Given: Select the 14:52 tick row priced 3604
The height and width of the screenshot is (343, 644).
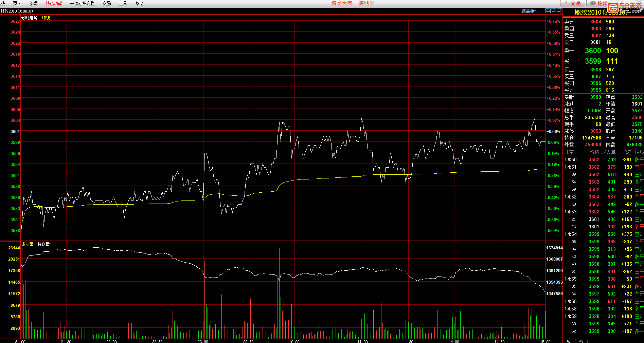Looking at the screenshot, I should pos(604,197).
